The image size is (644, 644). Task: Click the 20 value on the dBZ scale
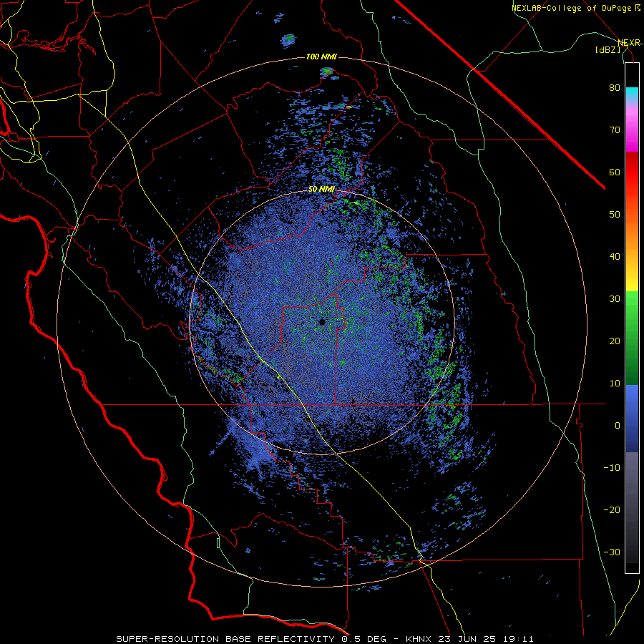(615, 341)
